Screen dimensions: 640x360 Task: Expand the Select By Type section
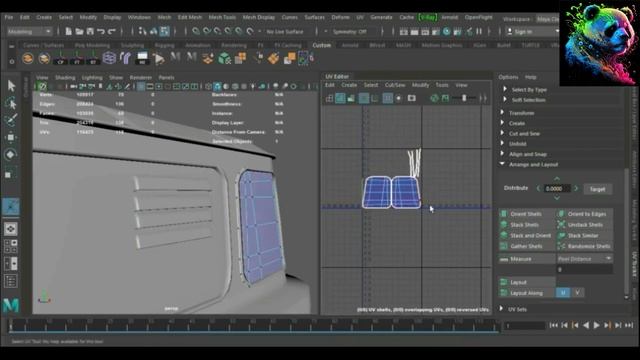tap(505, 89)
